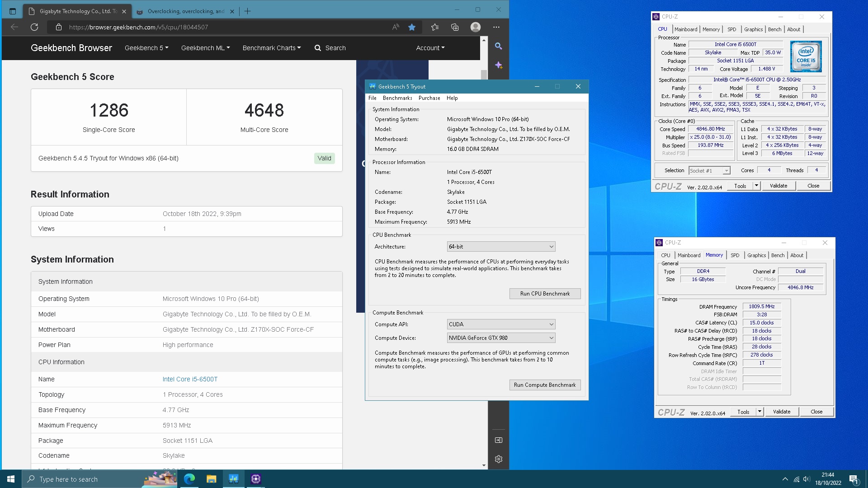Open the Architecture 64-bit combo box

501,247
